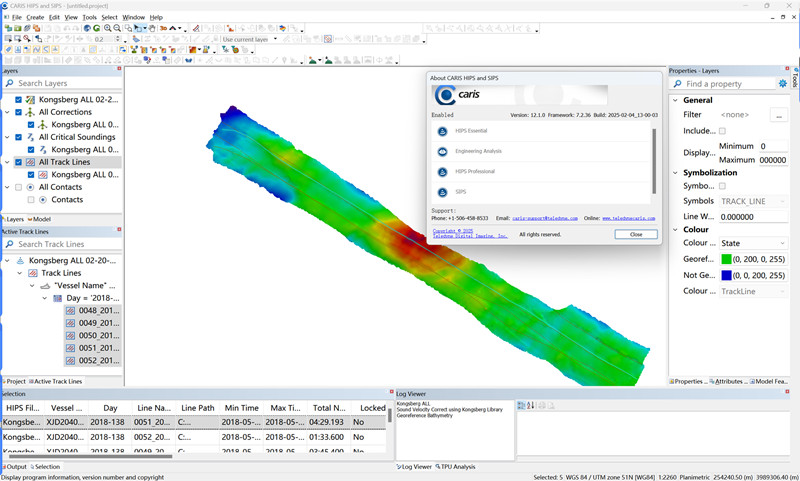Screen dimensions: 800x481
Task: Click the green G refresh icon
Action: pos(96,28)
